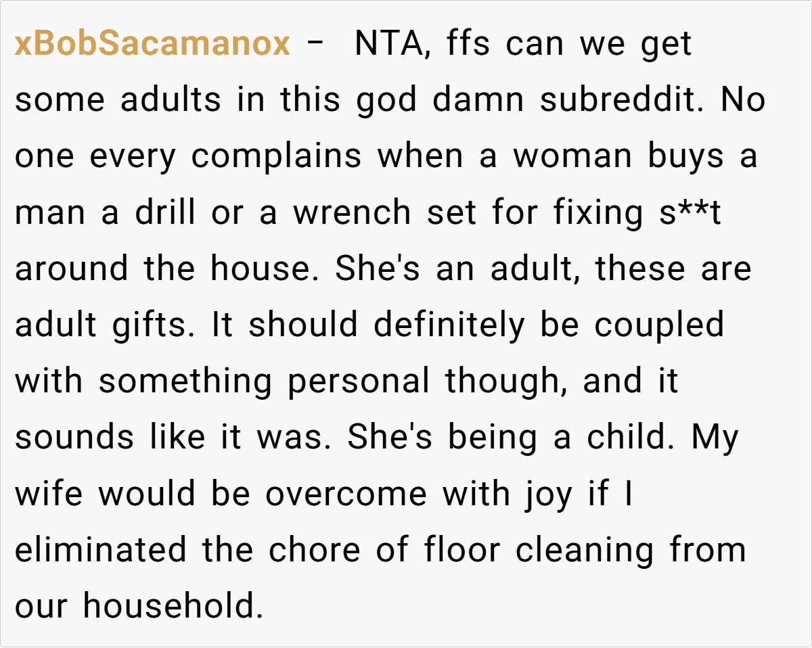Click the word "eliminated" in the comment
The width and height of the screenshot is (812, 648).
[x=101, y=550]
